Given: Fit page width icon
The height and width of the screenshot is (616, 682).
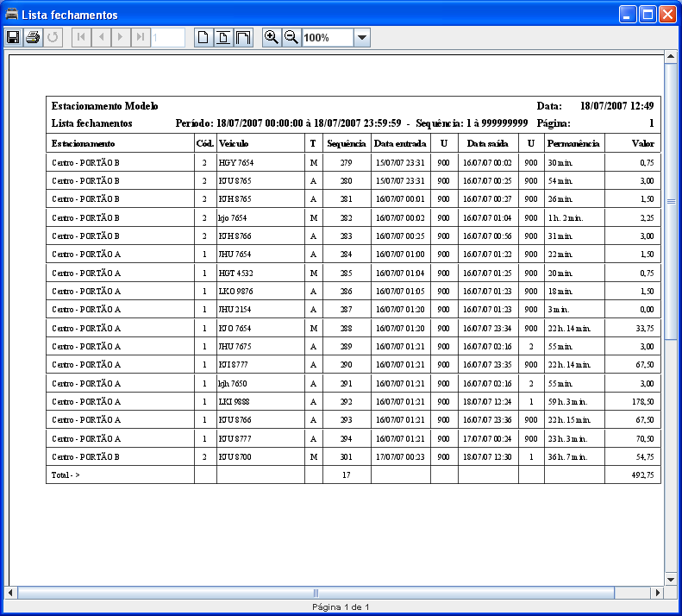Looking at the screenshot, I should [x=243, y=37].
